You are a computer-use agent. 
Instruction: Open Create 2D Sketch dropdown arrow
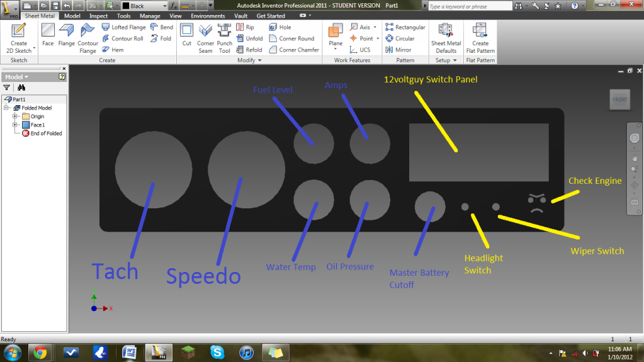tap(34, 48)
